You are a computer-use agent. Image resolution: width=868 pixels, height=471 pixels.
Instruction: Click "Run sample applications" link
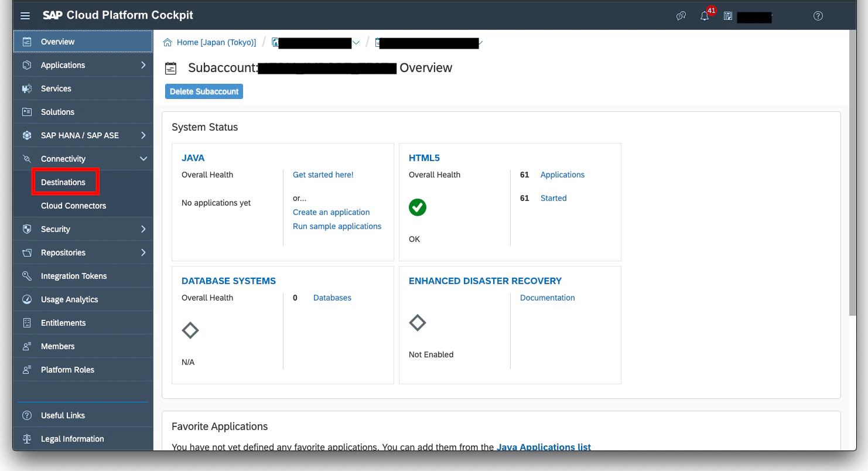point(337,226)
